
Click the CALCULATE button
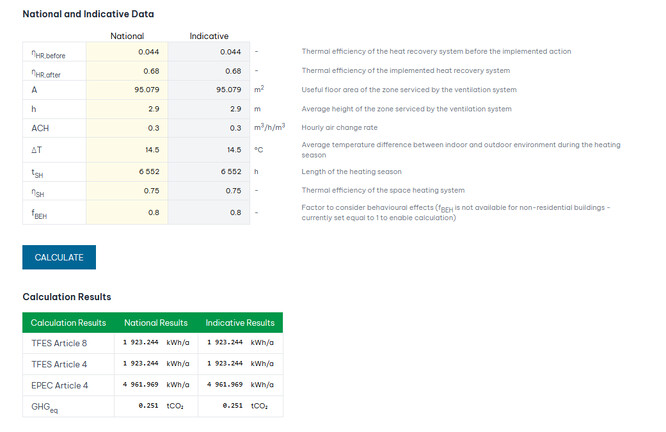(59, 257)
